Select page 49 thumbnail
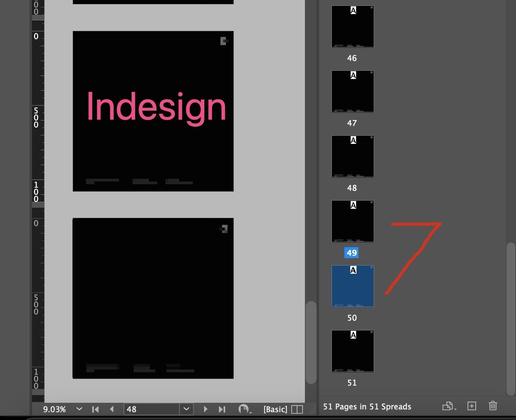This screenshot has width=516, height=420. [x=353, y=221]
